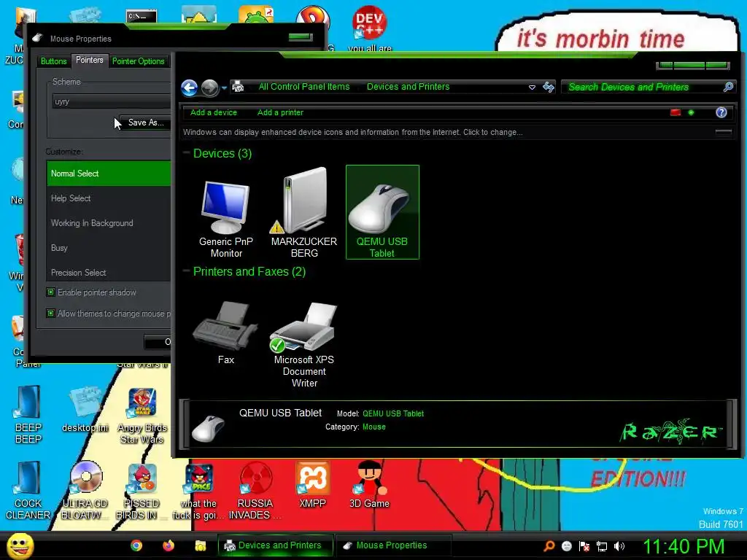Image resolution: width=747 pixels, height=560 pixels.
Task: Open the Action Center flag icon
Action: point(584,546)
